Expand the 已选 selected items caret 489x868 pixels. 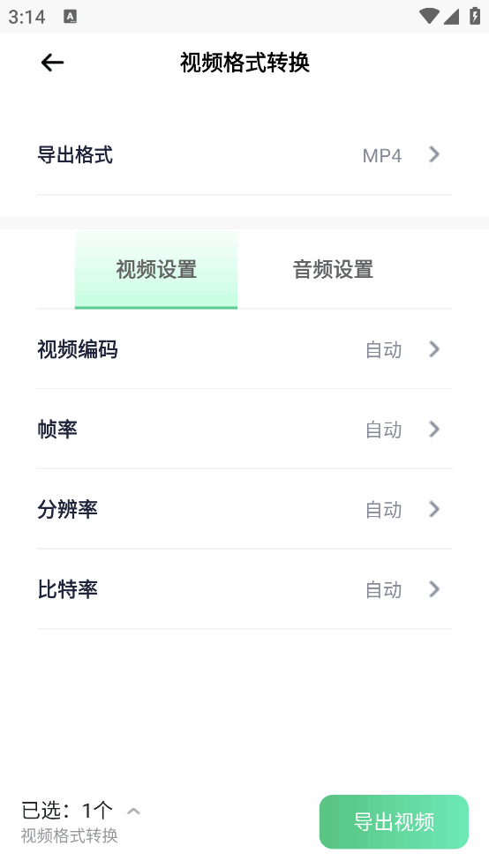click(133, 812)
